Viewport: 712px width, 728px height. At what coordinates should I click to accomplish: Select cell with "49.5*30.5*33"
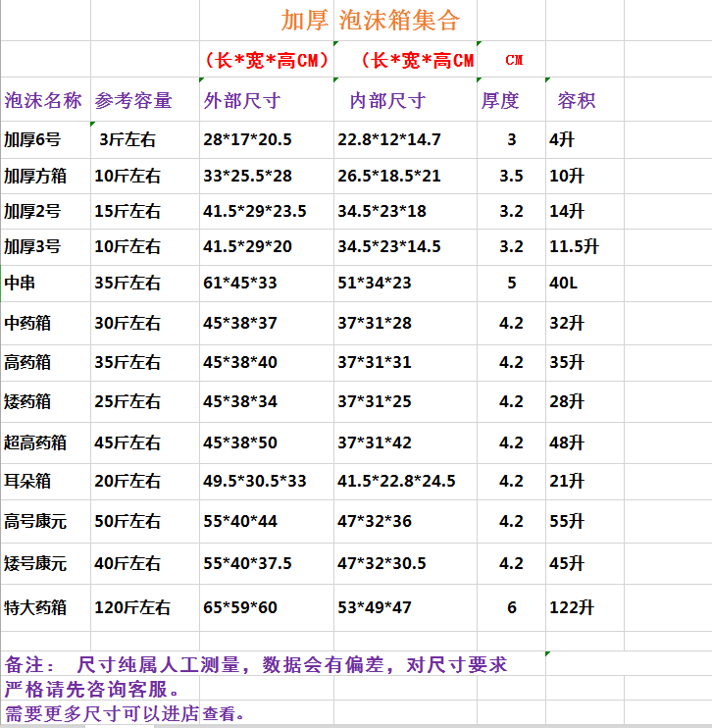(255, 481)
